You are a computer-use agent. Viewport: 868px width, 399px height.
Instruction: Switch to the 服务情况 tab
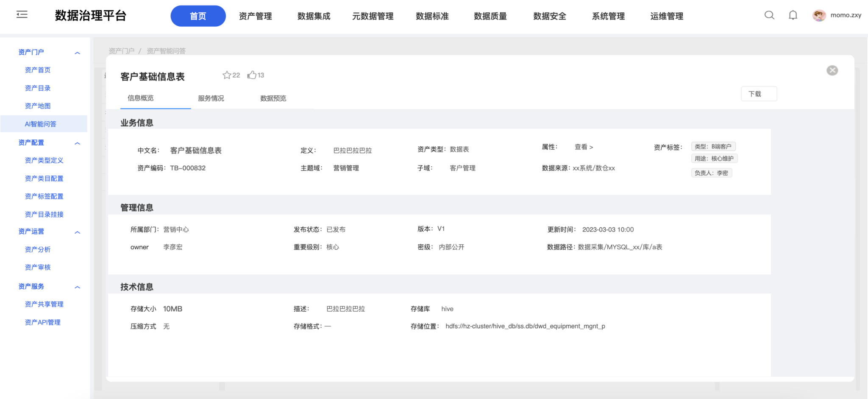coord(211,98)
